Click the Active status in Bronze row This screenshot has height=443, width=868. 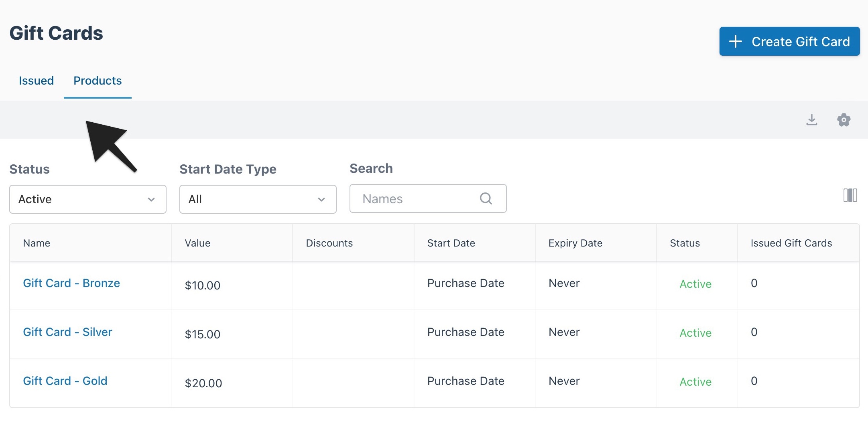pyautogui.click(x=695, y=284)
